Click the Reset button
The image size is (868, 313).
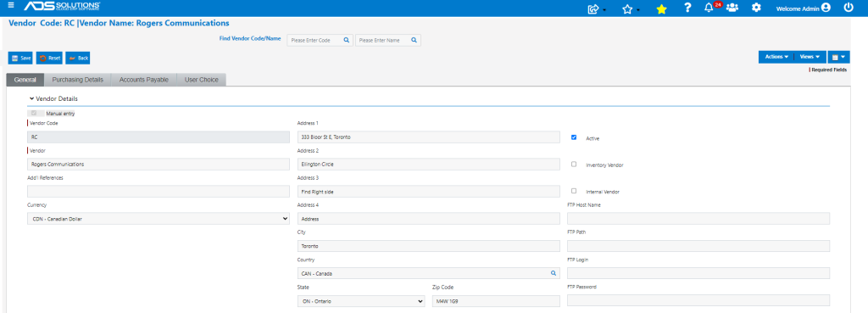[49, 58]
